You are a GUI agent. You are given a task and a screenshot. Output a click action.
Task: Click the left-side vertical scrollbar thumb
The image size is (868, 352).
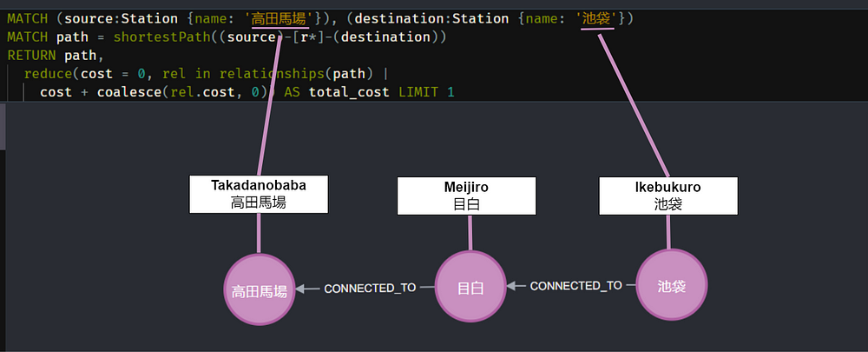[x=3, y=127]
